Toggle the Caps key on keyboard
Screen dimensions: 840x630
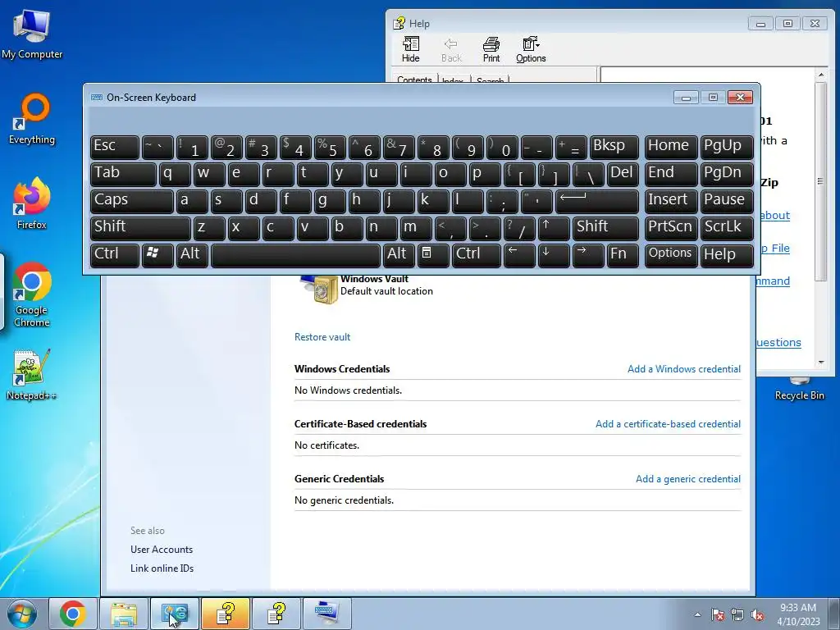[132, 201]
